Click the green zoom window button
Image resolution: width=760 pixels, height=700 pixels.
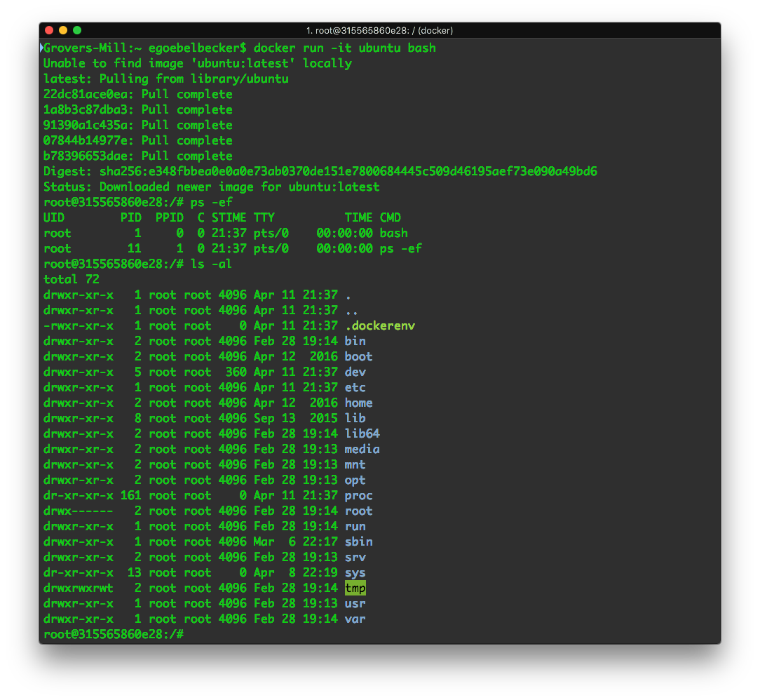(x=77, y=30)
